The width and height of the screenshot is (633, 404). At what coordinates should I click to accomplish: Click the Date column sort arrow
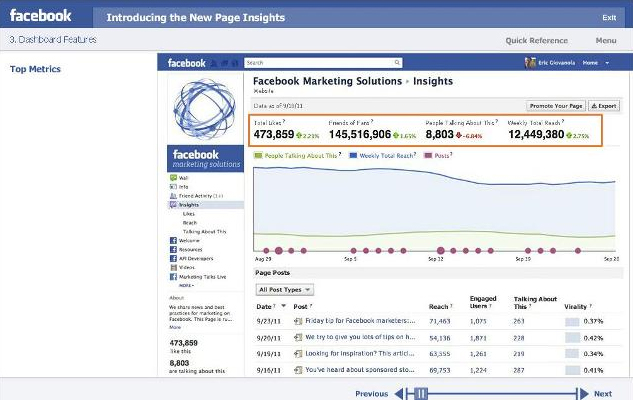tap(283, 306)
